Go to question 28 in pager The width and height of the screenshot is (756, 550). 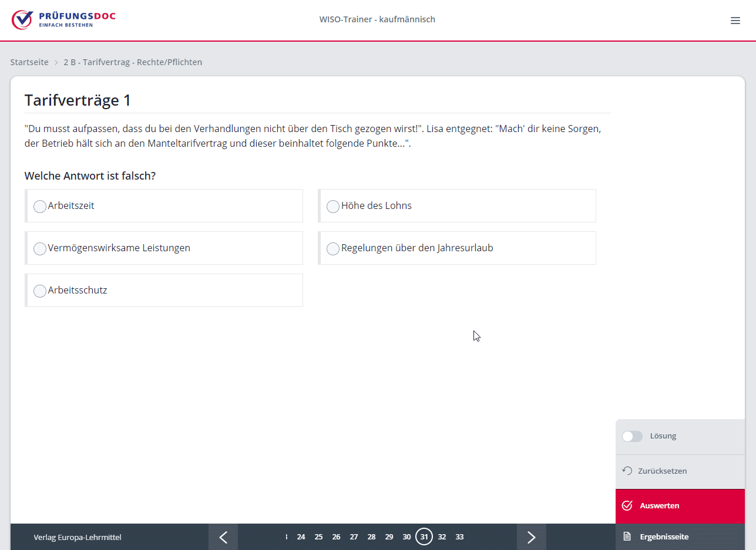pos(371,537)
